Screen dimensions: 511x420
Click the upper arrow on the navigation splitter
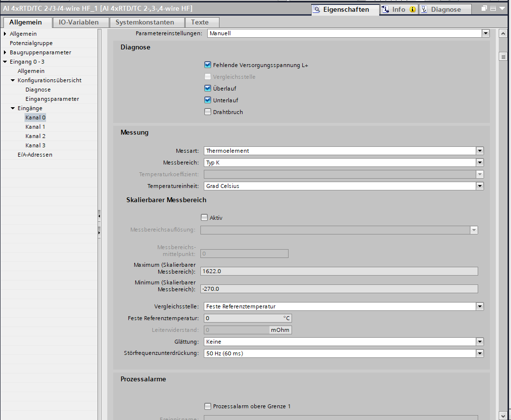(x=99, y=215)
